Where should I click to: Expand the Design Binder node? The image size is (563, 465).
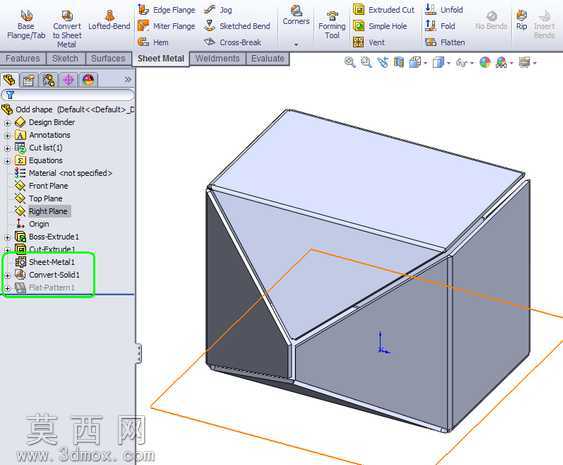(x=7, y=123)
